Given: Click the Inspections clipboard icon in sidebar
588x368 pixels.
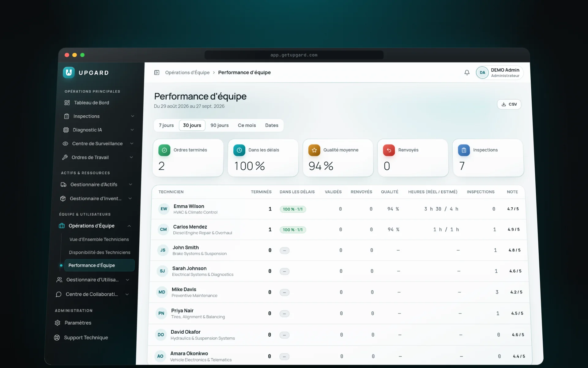Looking at the screenshot, I should (66, 116).
